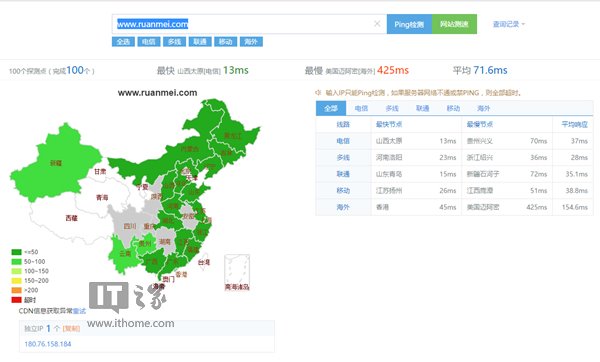Viewport: 600px width, 362px height.
Task: Click the dark green <=50 legend swatch
Action: click(16, 252)
